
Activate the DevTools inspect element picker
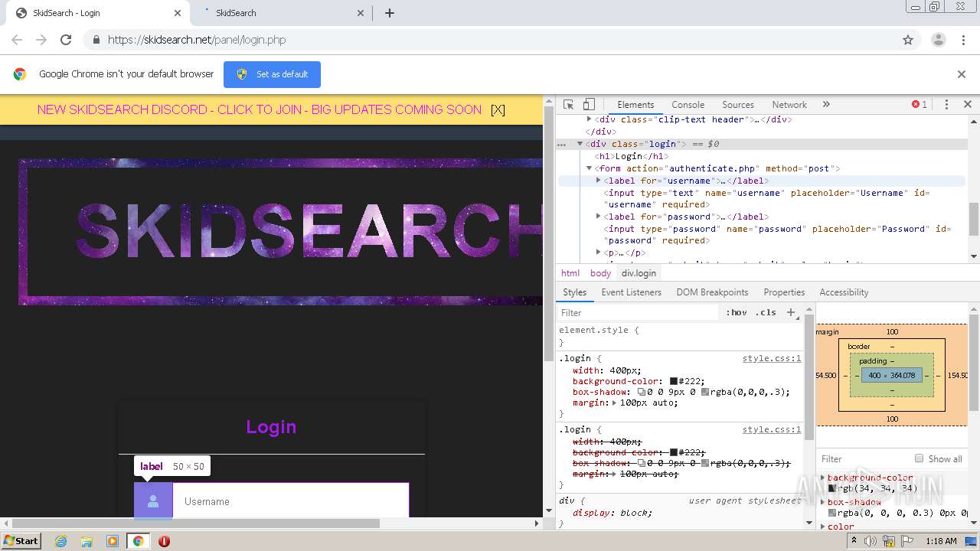569,105
